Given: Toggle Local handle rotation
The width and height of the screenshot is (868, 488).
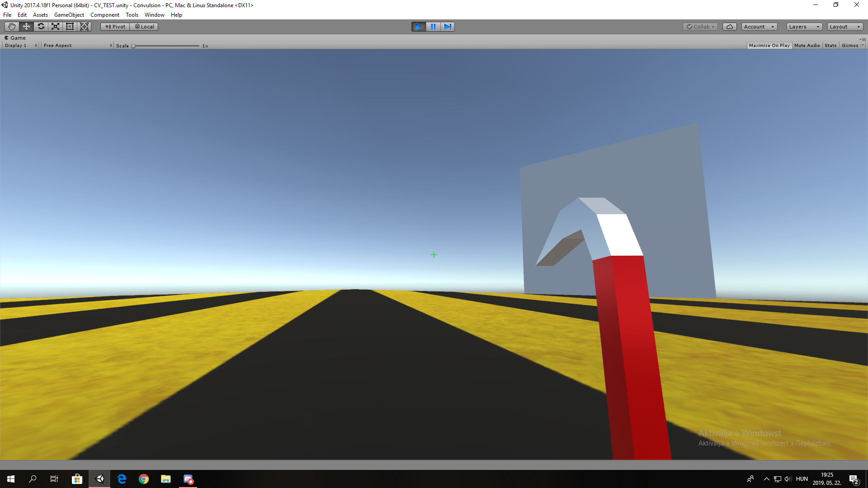Looking at the screenshot, I should (x=144, y=27).
